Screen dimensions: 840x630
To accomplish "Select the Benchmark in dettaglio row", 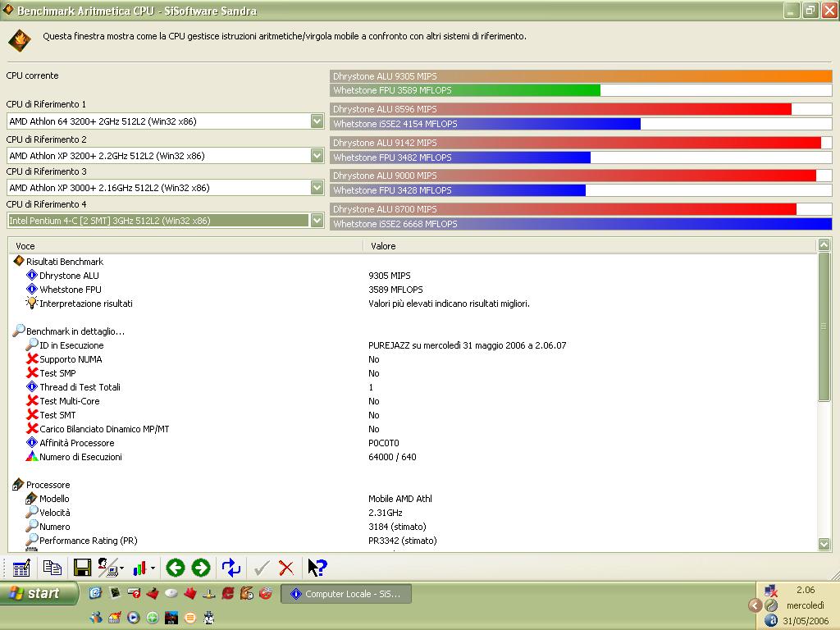I will point(413,331).
